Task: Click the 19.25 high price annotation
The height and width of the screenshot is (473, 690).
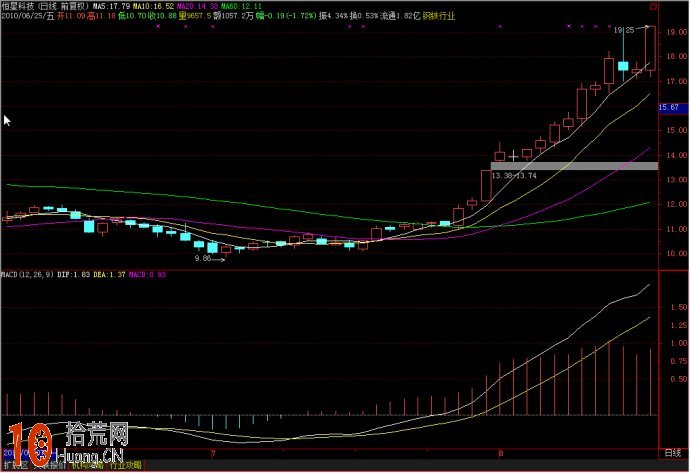Action: point(625,31)
